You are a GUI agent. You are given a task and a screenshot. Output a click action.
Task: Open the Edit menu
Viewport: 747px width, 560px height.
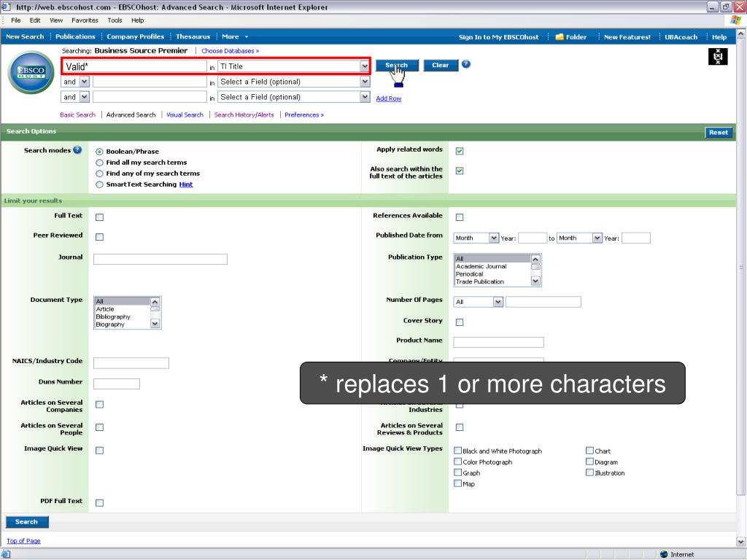click(35, 20)
